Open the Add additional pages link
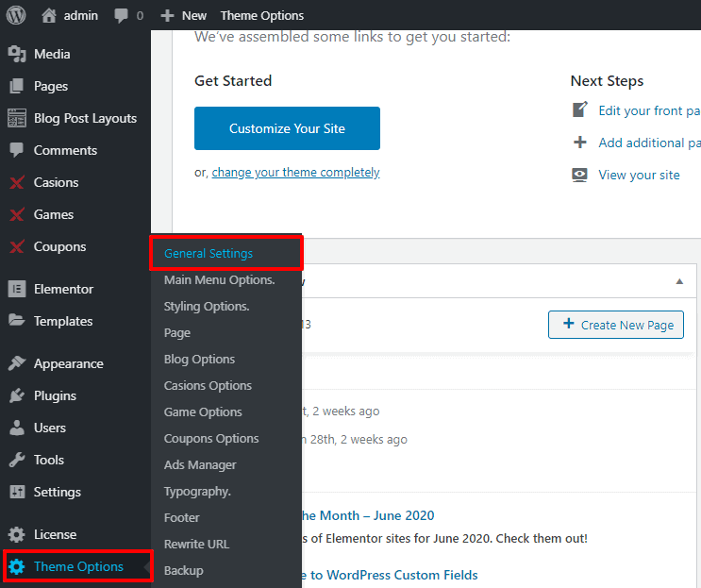The image size is (701, 588). 649,143
